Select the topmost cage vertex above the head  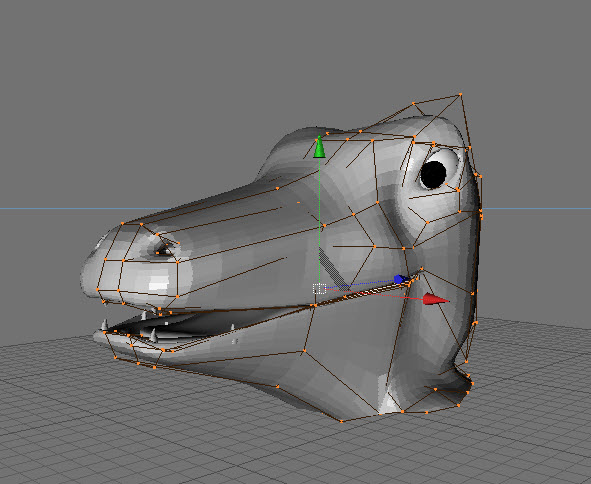tap(461, 94)
